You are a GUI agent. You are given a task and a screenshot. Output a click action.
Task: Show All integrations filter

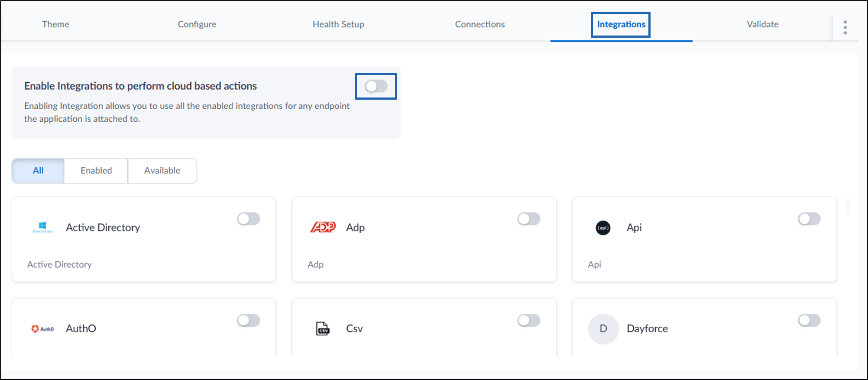[x=38, y=171]
